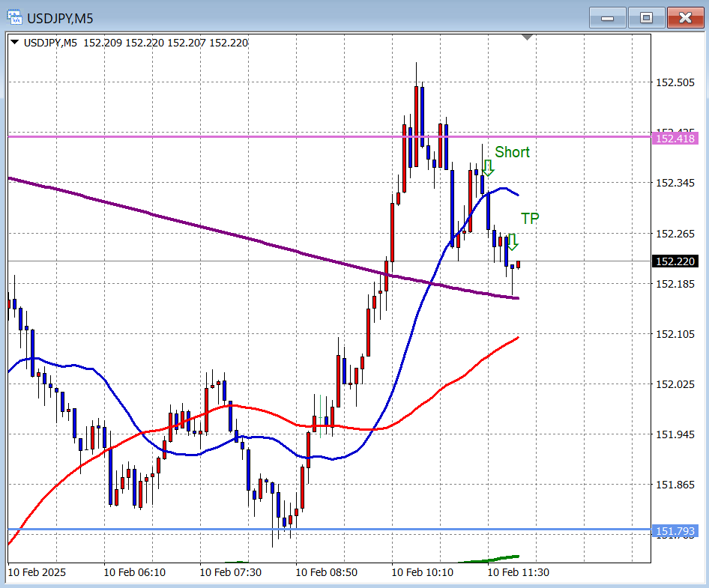709x588 pixels.
Task: Maximize the USDJPY,M5 chart window
Action: [x=645, y=17]
